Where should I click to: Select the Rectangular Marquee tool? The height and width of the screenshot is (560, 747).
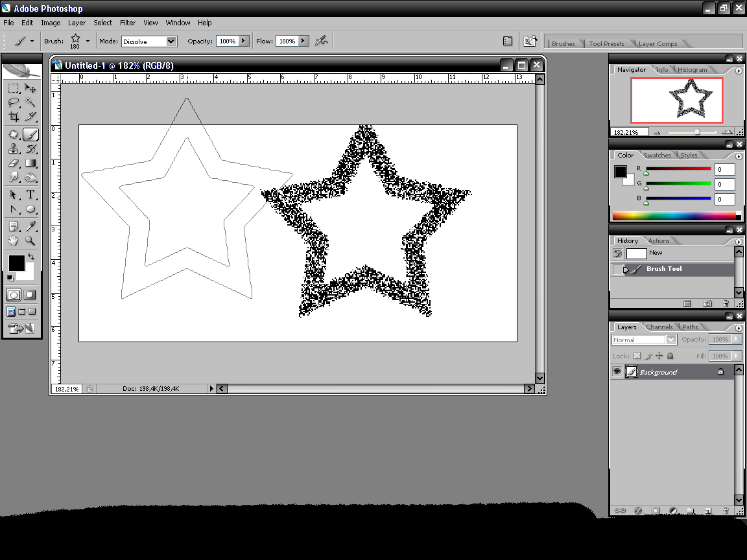(x=14, y=89)
